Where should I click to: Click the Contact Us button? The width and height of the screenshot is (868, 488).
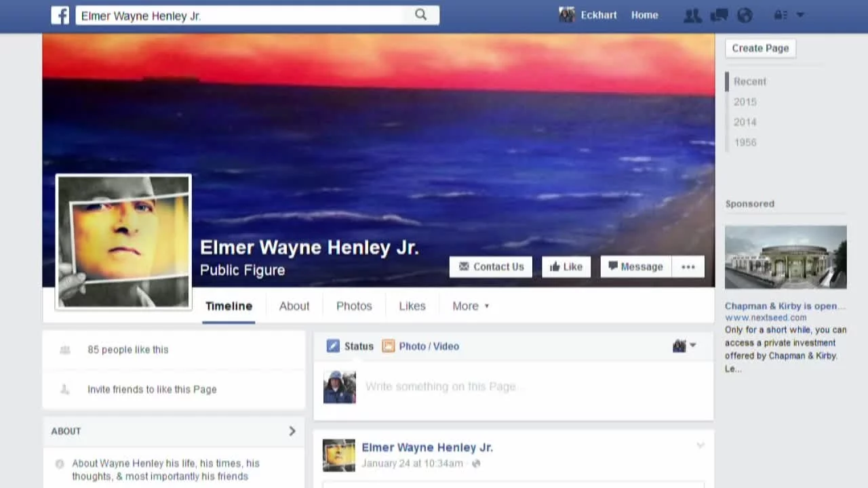[x=491, y=266]
